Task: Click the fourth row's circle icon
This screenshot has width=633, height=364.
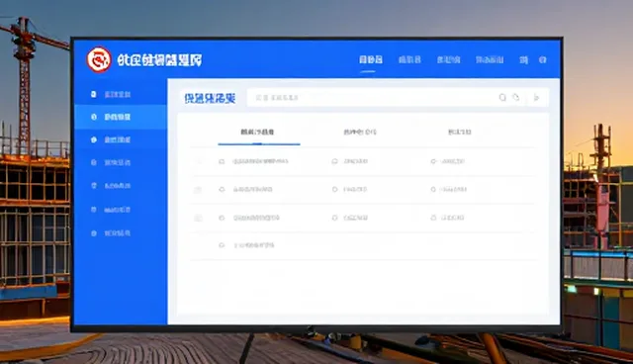Action: point(222,245)
